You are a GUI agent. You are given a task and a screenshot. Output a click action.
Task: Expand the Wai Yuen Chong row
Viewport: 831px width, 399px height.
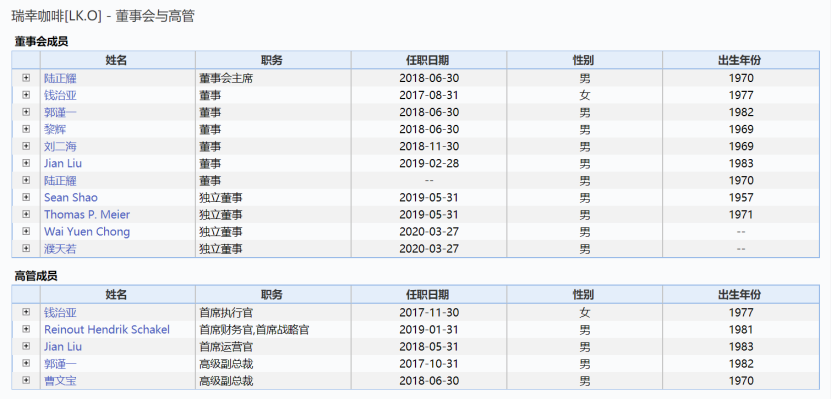point(26,231)
